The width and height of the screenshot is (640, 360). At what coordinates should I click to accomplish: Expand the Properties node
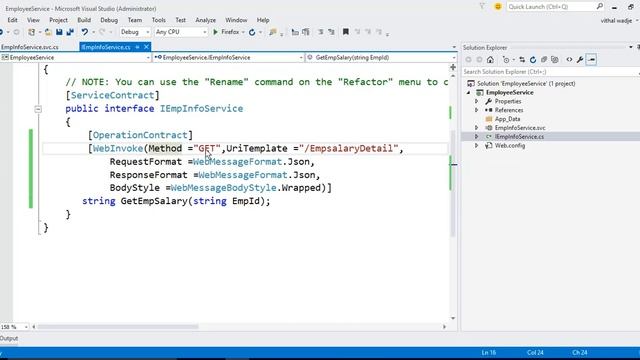pyautogui.click(x=476, y=101)
